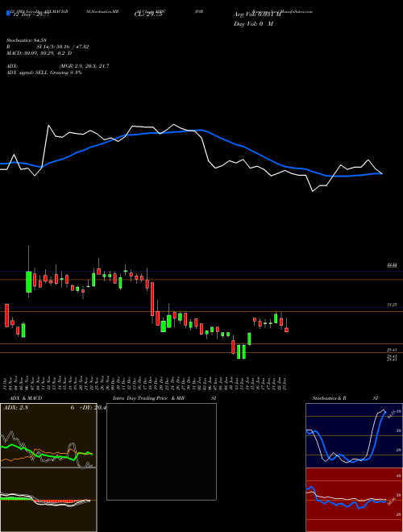Click the 'MACD: 30.09, 30.29, -0.2 D' line
Image resolution: width=403 pixels, height=532 pixels.
pos(39,53)
